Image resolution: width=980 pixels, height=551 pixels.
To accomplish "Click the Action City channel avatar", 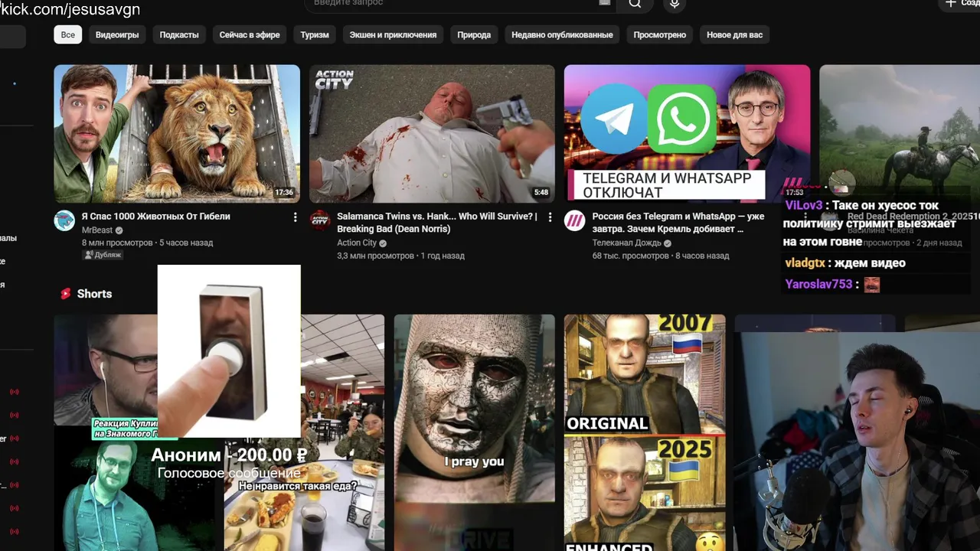I will pos(319,220).
